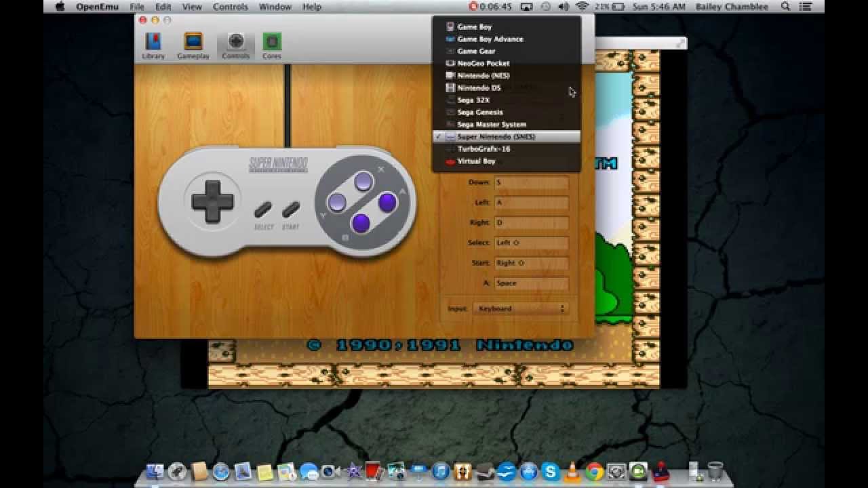Choose TurboGrafx-16 from the system list
This screenshot has width=868, height=488.
click(x=507, y=149)
